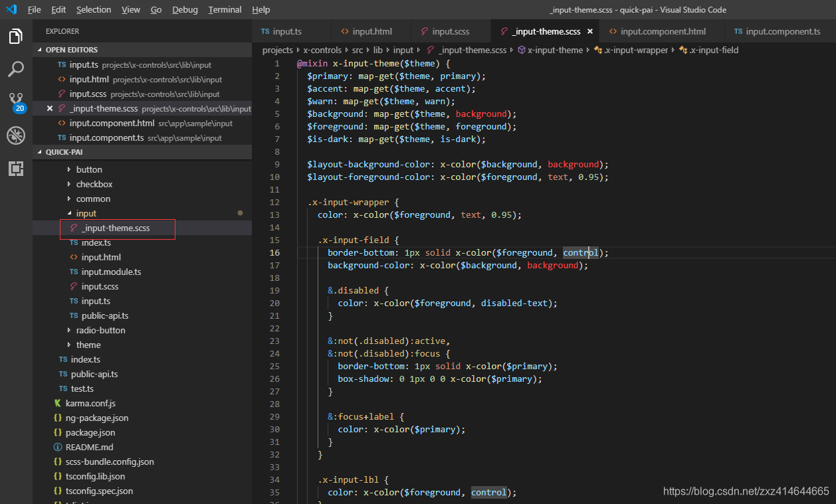Close the _input-theme.scss editor tab

point(589,31)
